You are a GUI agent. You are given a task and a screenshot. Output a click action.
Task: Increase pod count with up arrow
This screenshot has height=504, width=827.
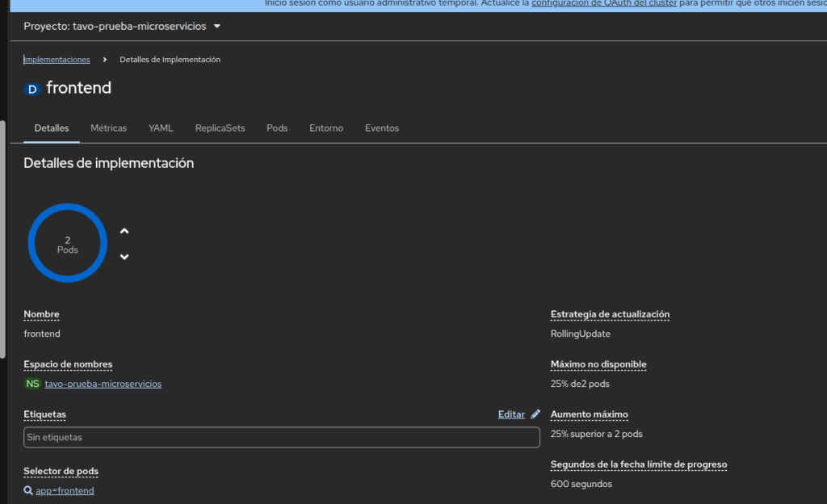(124, 231)
